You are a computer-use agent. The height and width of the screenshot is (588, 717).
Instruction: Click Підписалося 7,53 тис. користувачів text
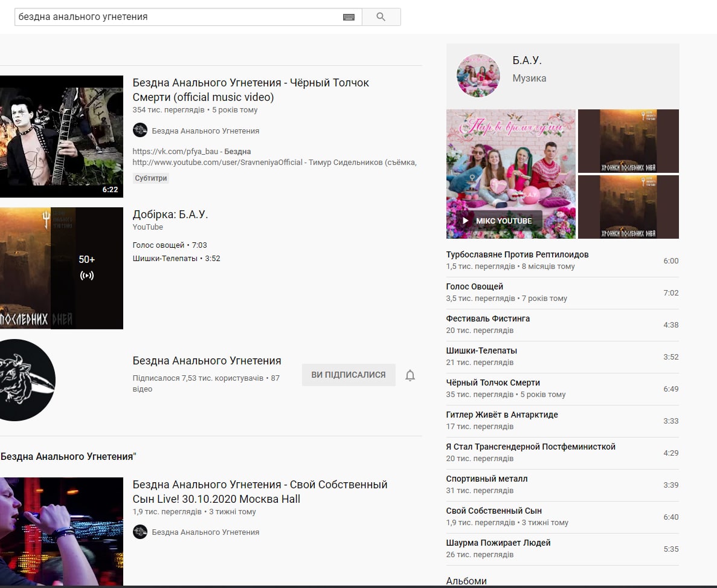coord(198,378)
